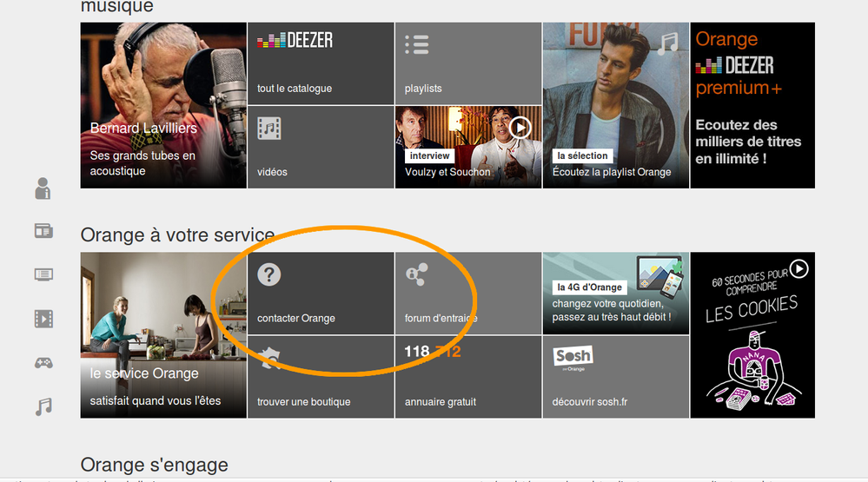Open Orange Deezer premium+ promotion
This screenshot has width=868, height=482.
(752, 105)
